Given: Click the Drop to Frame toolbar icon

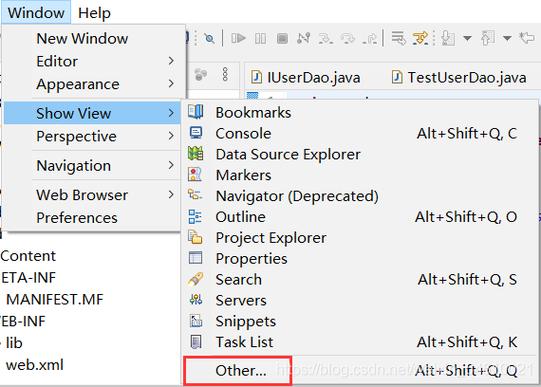Looking at the screenshot, I should 399,38.
